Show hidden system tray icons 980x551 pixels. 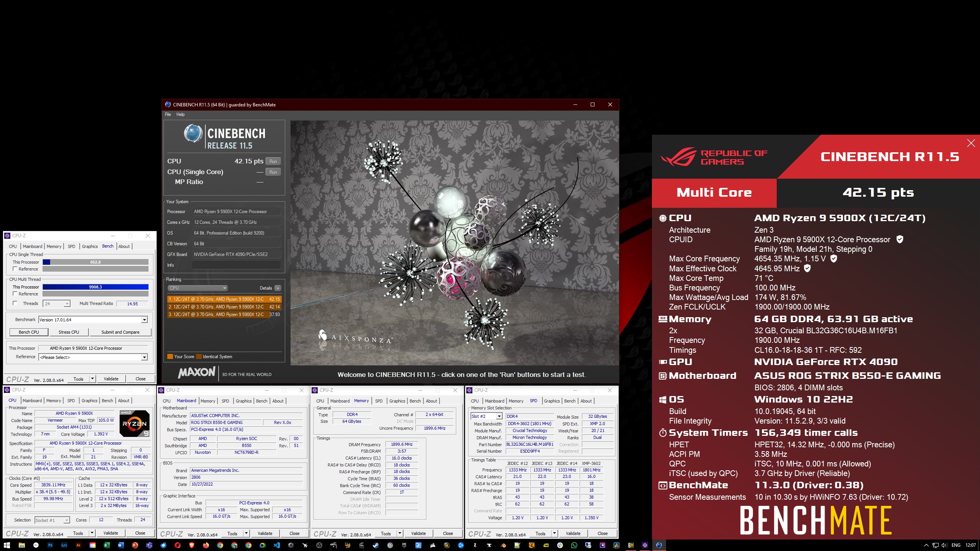click(926, 545)
